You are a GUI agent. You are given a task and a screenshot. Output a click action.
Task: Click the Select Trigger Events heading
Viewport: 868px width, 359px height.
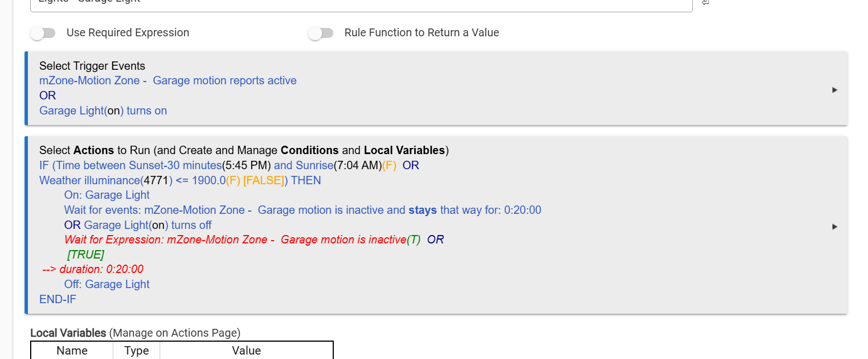92,66
